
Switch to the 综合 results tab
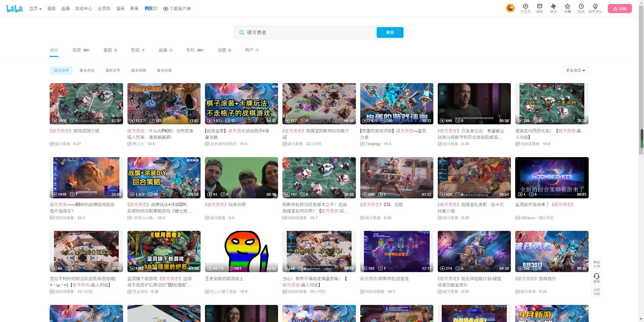coord(54,50)
